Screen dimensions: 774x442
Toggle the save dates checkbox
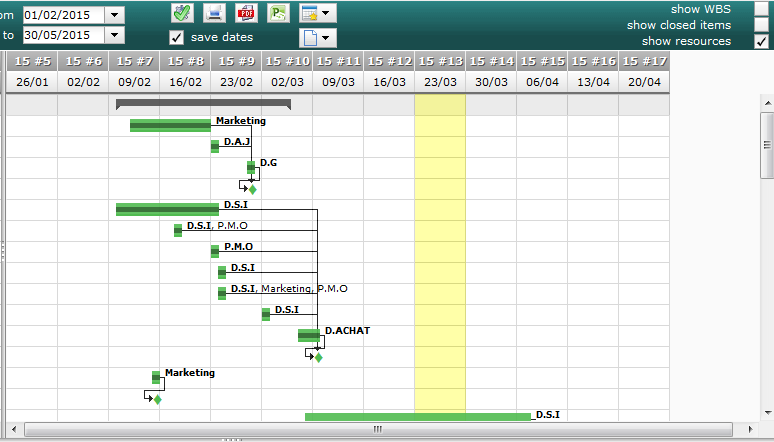coord(177,37)
